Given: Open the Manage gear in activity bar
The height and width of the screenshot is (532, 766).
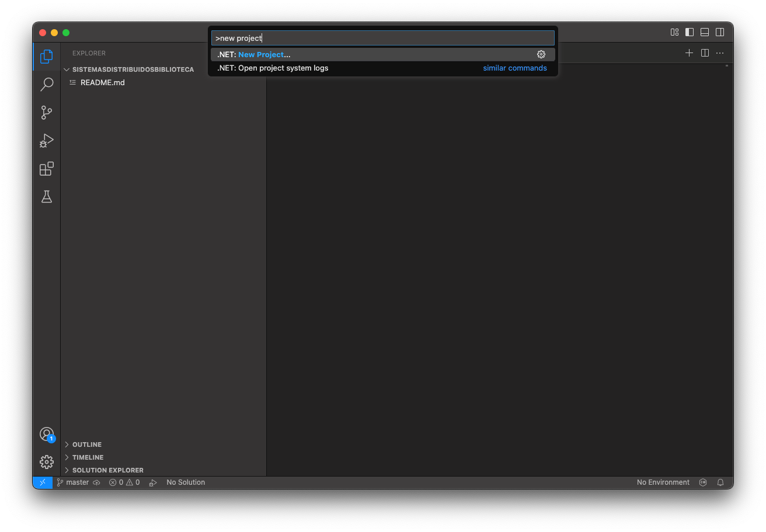Looking at the screenshot, I should 47,462.
